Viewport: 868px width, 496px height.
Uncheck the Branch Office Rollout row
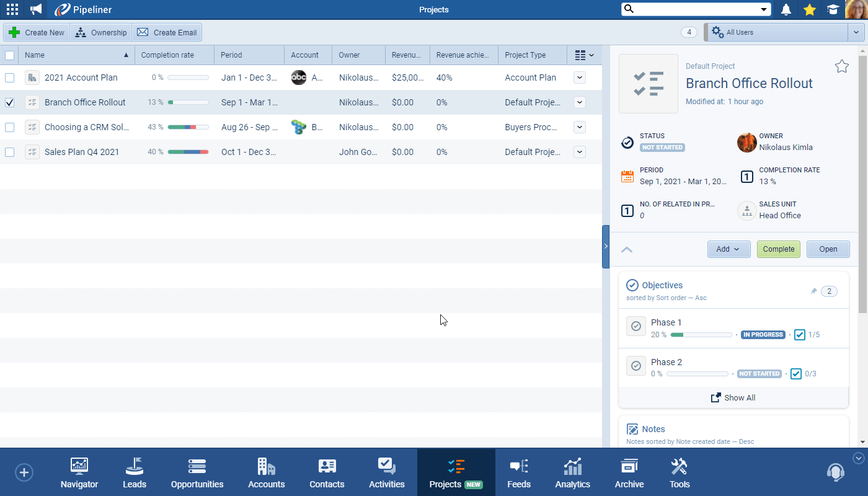(9, 102)
